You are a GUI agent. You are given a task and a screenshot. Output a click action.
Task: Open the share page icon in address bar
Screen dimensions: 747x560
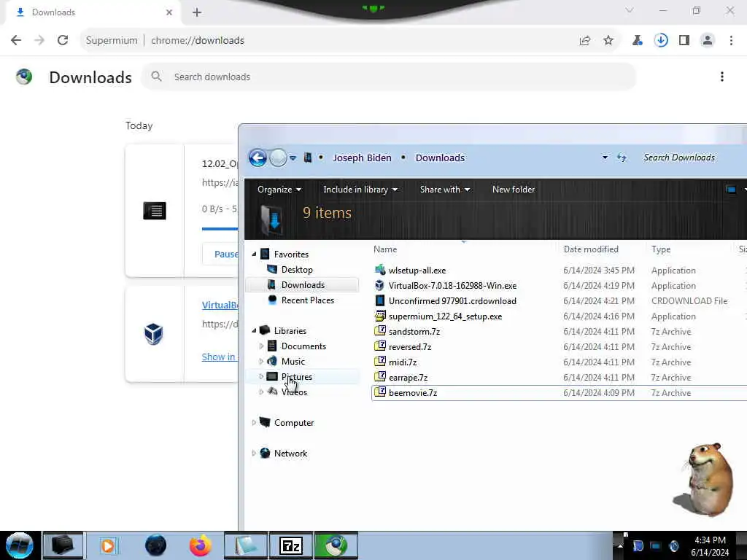(585, 41)
